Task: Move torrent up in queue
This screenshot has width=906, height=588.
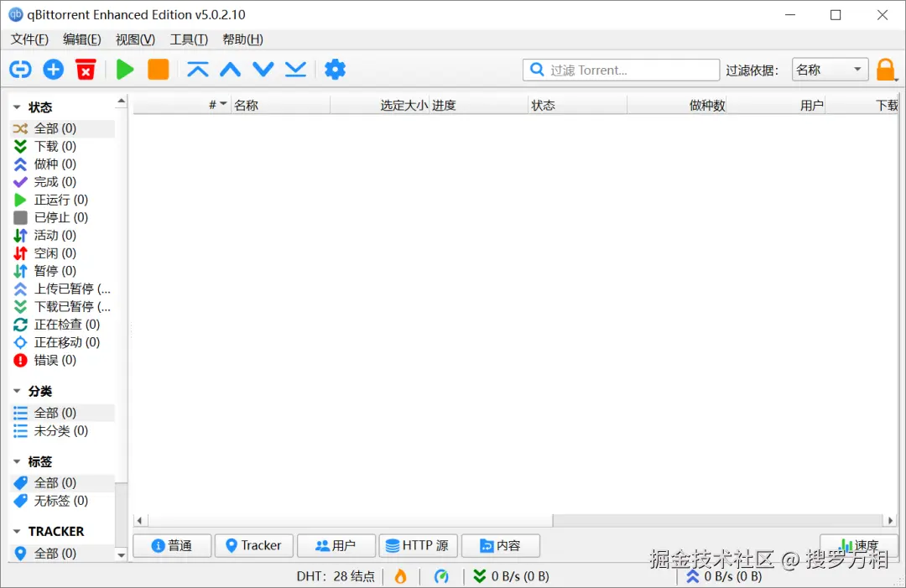Action: [231, 70]
